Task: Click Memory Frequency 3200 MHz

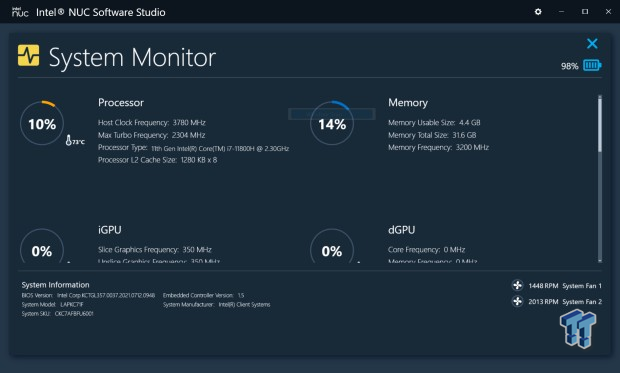Action: (438, 148)
